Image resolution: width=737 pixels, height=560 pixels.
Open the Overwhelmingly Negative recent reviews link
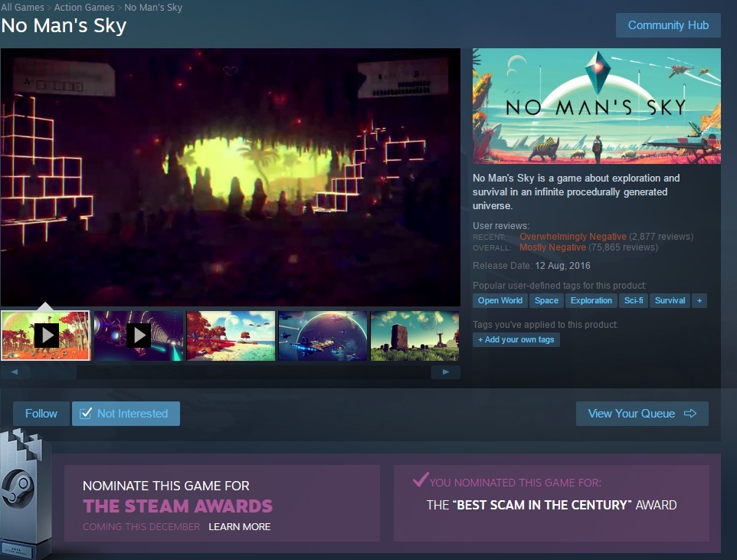tap(572, 237)
